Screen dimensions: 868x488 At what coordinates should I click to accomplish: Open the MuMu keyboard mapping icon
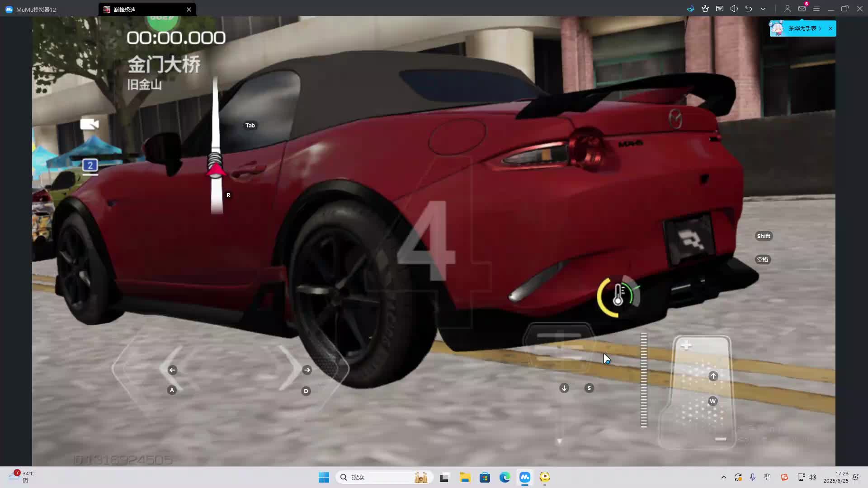[720, 9]
